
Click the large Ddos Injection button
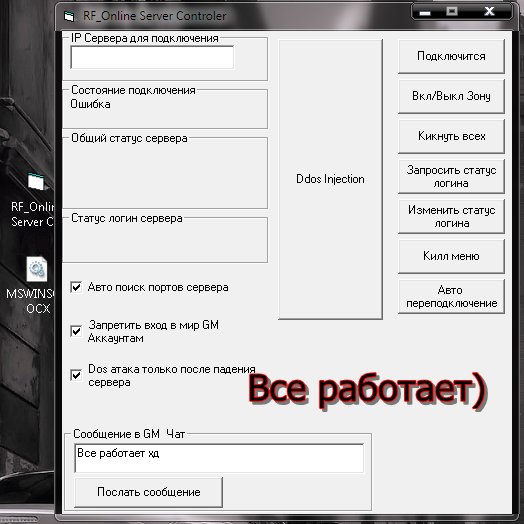click(x=330, y=179)
